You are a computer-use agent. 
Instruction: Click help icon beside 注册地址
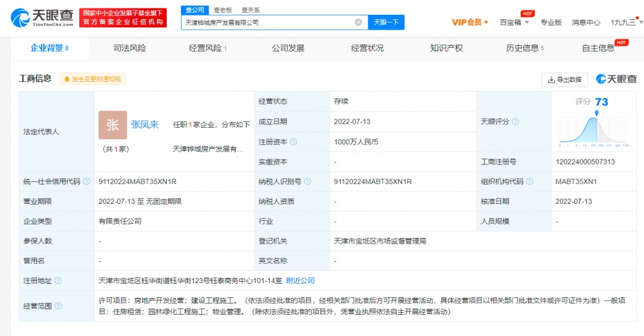59,281
